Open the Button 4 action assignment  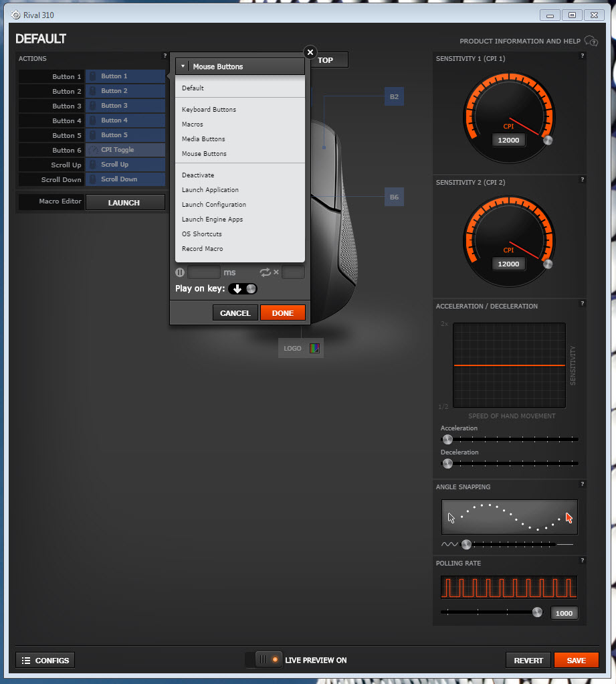125,120
